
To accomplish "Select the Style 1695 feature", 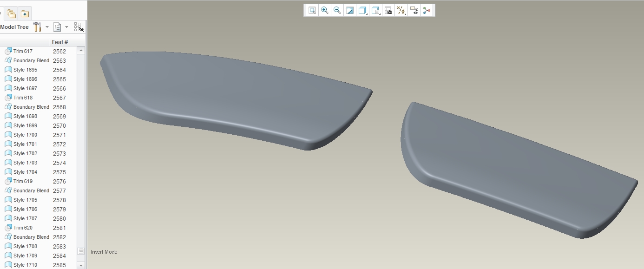I will 25,70.
